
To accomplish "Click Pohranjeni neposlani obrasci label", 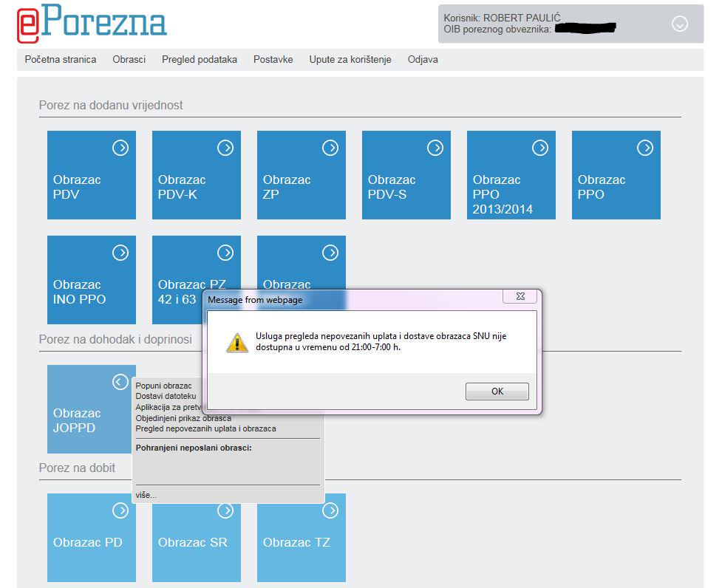I will tap(194, 448).
